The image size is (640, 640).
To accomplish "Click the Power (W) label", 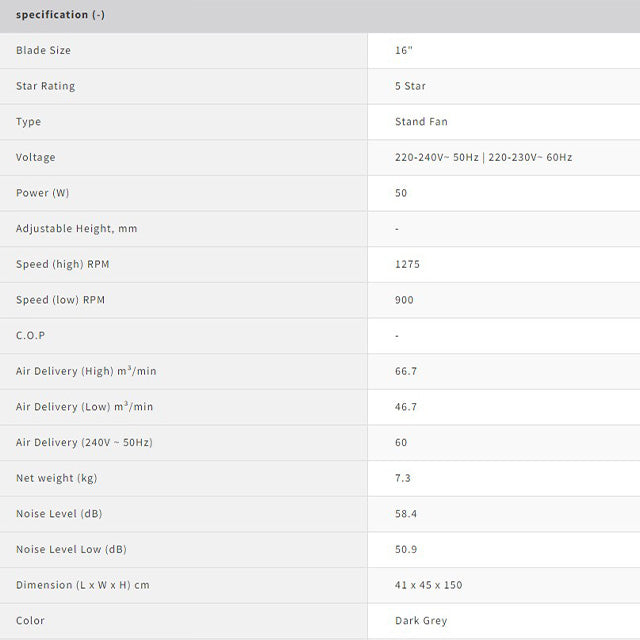I will [42, 193].
